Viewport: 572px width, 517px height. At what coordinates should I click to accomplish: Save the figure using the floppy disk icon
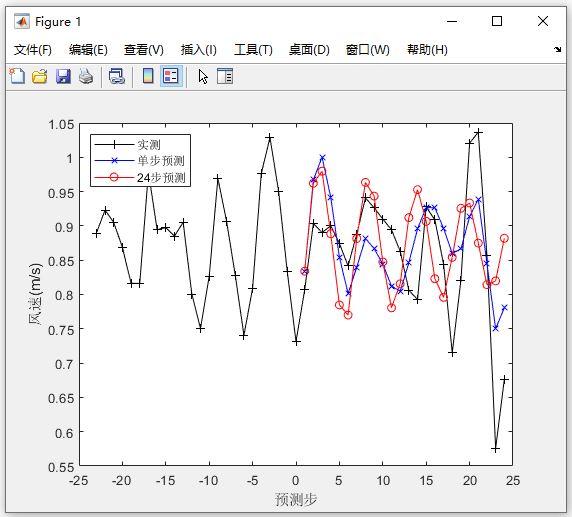click(63, 76)
